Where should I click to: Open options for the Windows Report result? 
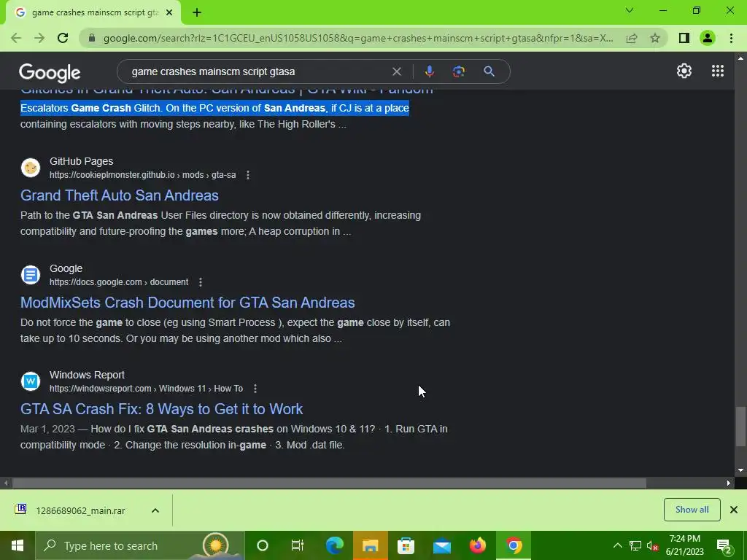[255, 389]
